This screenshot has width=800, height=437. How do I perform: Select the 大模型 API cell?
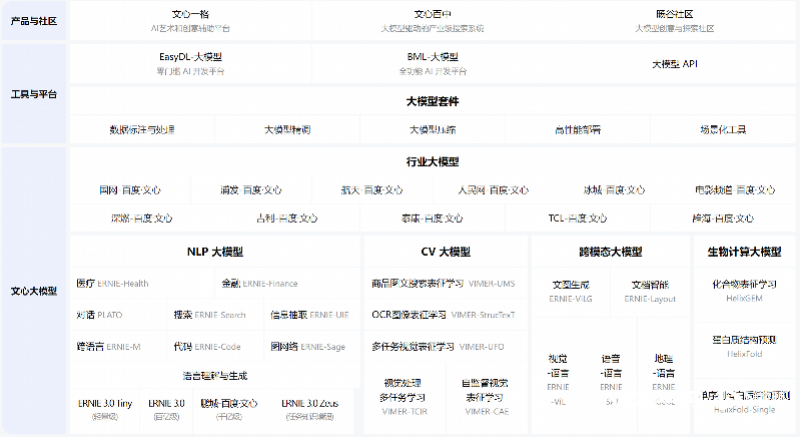pyautogui.click(x=674, y=64)
